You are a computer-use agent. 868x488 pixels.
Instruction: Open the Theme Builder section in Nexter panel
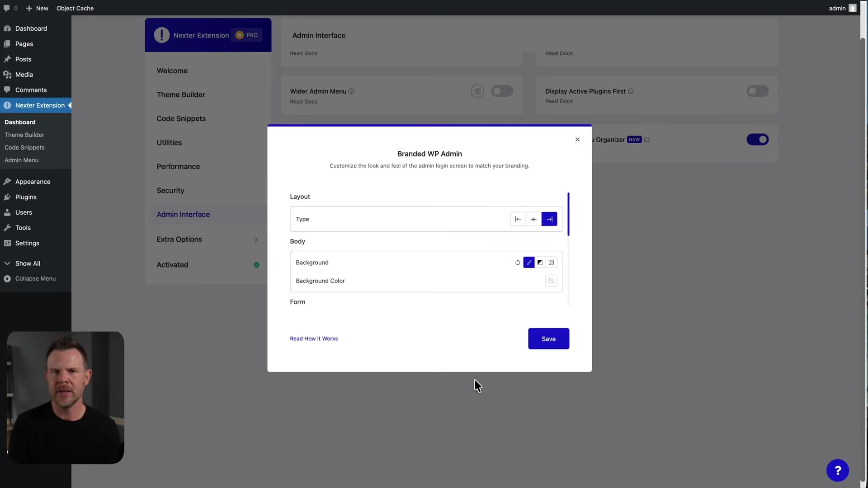pyautogui.click(x=181, y=94)
